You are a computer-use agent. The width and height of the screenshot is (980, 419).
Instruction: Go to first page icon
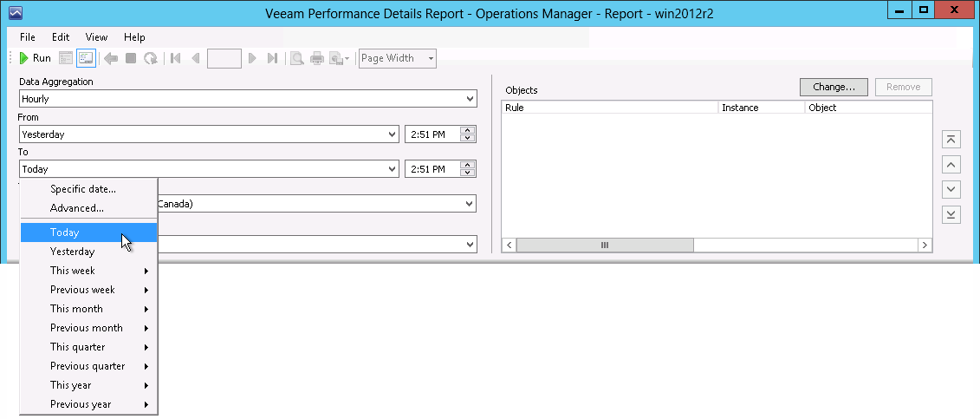[176, 58]
